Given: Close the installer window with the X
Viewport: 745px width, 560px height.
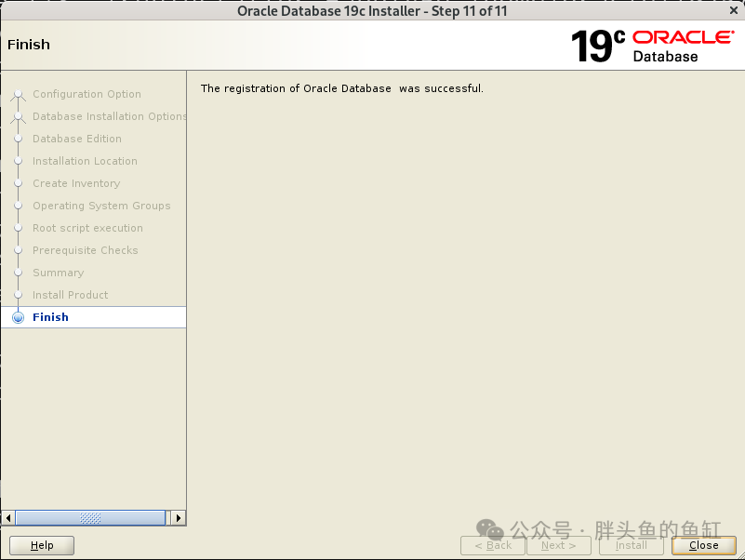Looking at the screenshot, I should pos(734,10).
